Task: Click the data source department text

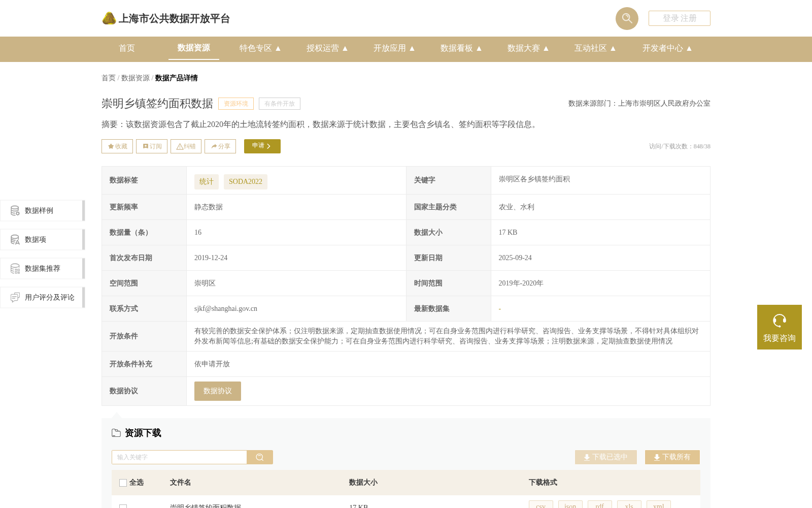Action: click(x=639, y=103)
